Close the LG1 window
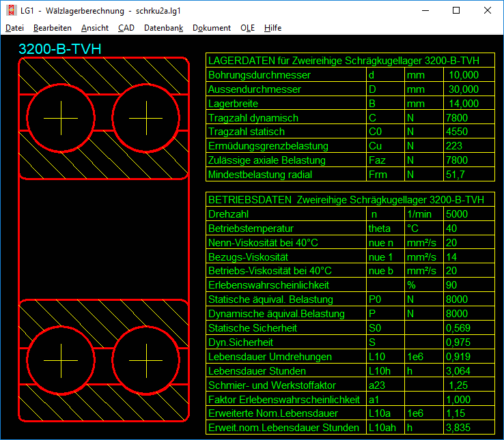Image resolution: width=504 pixels, height=440 pixels. point(488,11)
